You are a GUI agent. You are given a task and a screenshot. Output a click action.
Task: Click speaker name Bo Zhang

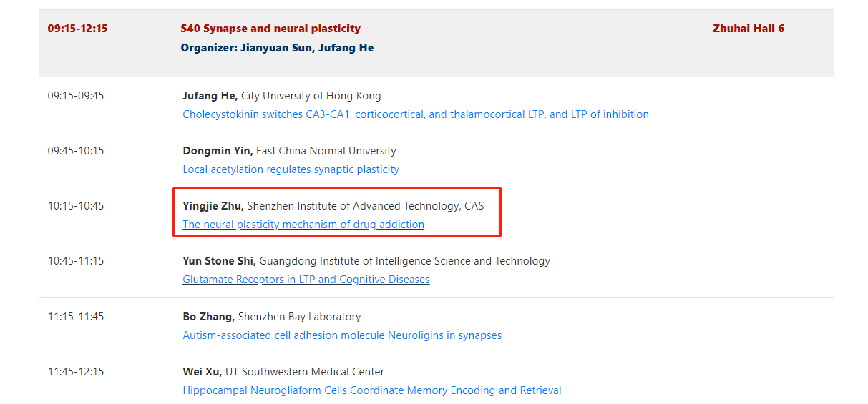[208, 317]
